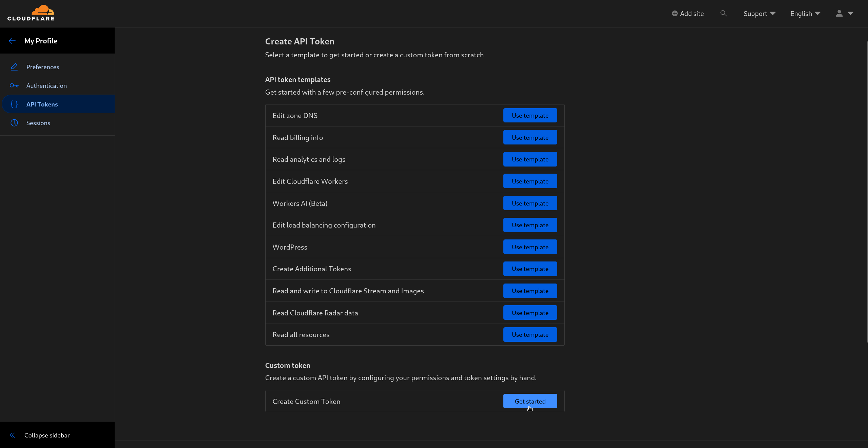Use template for Edit zone DNS
The width and height of the screenshot is (868, 448).
530,115
